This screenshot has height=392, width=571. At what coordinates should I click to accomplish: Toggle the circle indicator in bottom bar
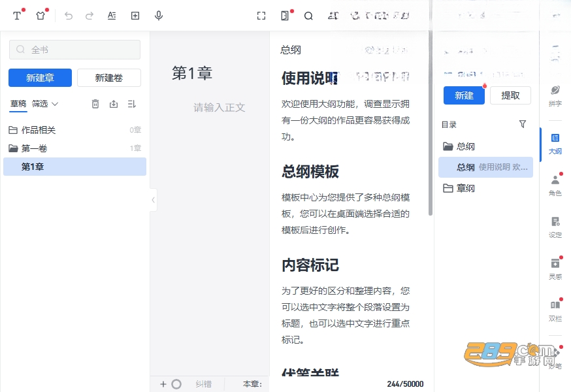[x=176, y=384]
